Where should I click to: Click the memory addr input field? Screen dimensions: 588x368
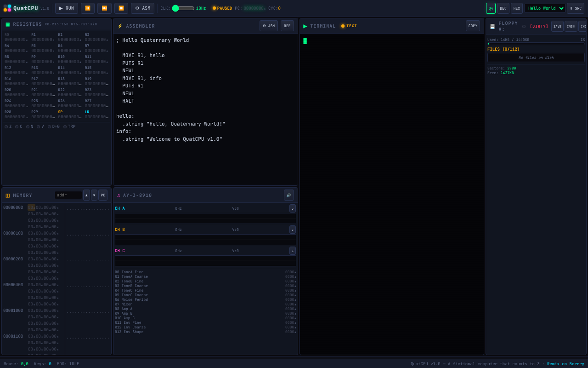pos(68,195)
